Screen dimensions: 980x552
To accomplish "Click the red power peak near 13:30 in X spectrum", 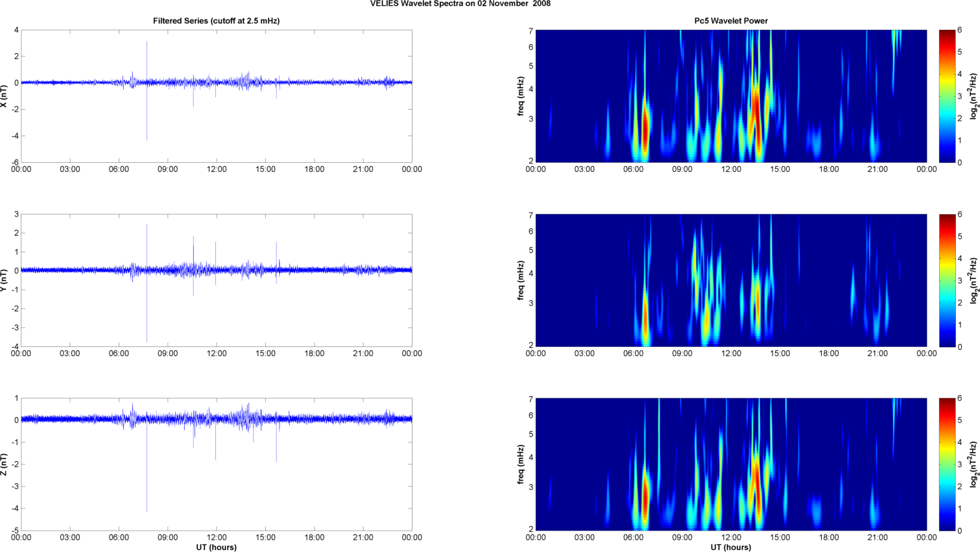I will tap(756, 117).
